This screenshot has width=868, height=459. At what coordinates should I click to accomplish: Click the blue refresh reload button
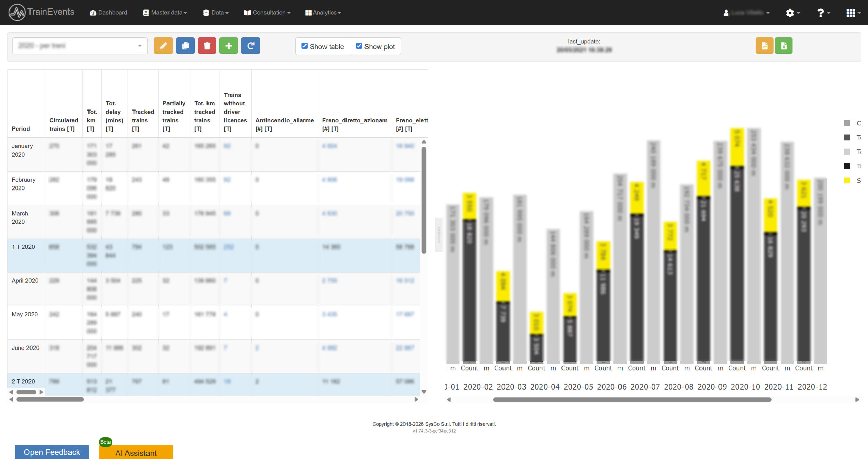251,46
